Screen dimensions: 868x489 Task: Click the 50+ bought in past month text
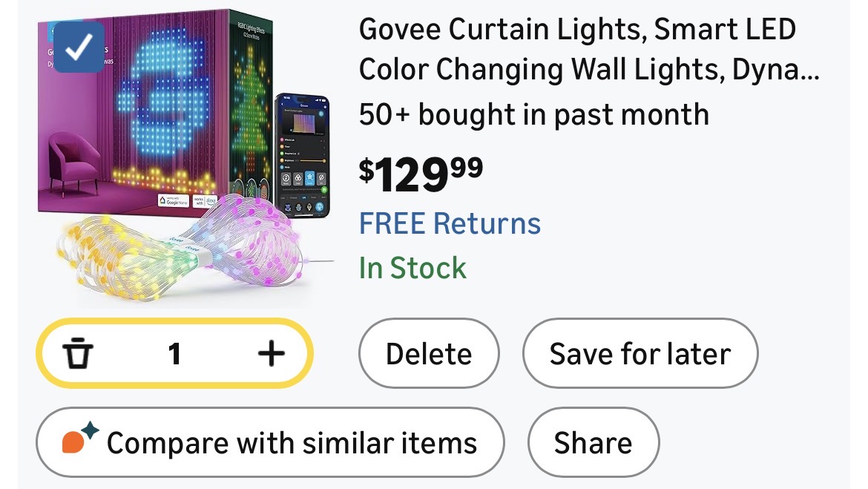click(x=533, y=114)
